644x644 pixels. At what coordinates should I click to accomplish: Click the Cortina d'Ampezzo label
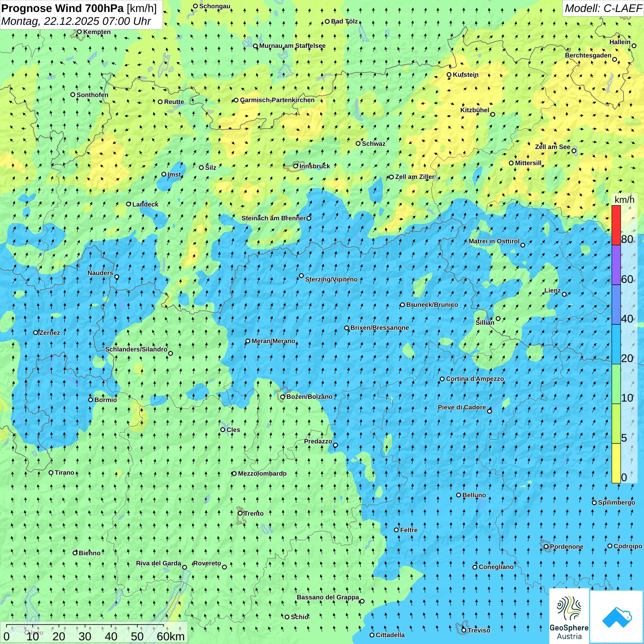(x=475, y=379)
